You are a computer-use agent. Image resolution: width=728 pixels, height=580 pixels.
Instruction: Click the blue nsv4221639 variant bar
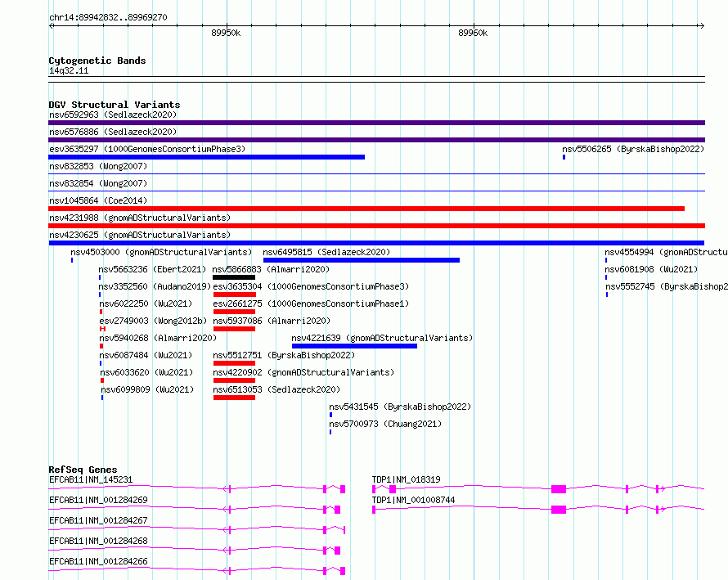coord(354,346)
